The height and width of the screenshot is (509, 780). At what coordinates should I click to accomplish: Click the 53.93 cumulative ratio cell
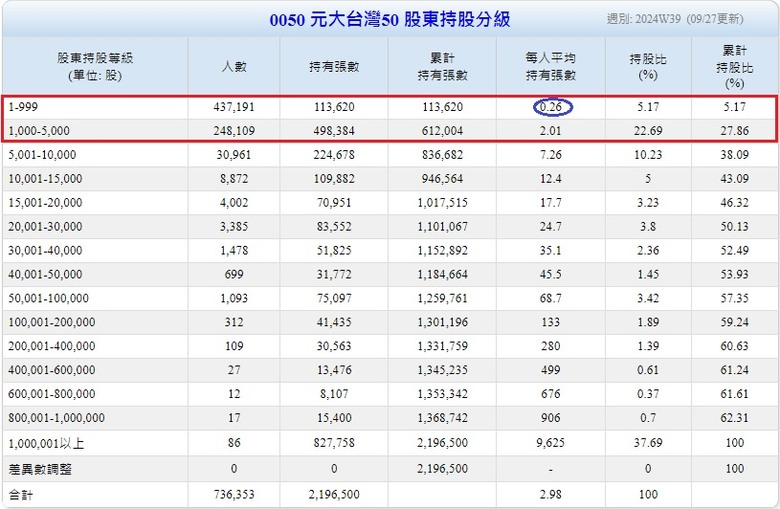734,274
